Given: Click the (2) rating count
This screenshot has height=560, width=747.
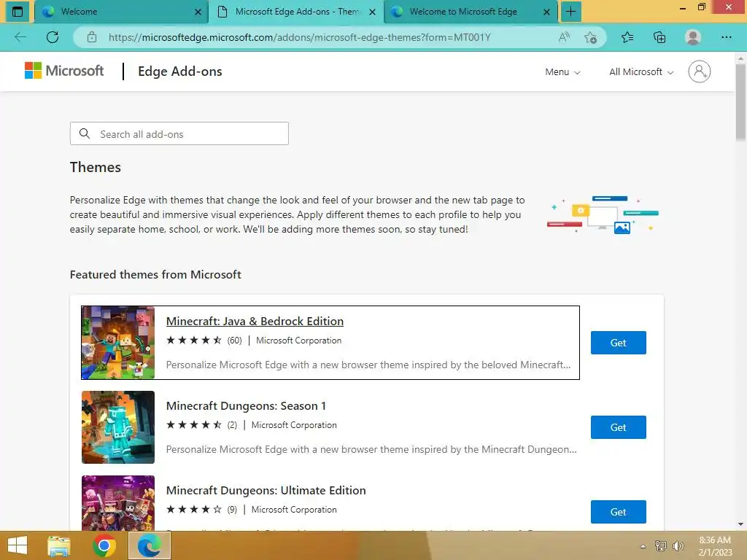Looking at the screenshot, I should click(x=232, y=425).
